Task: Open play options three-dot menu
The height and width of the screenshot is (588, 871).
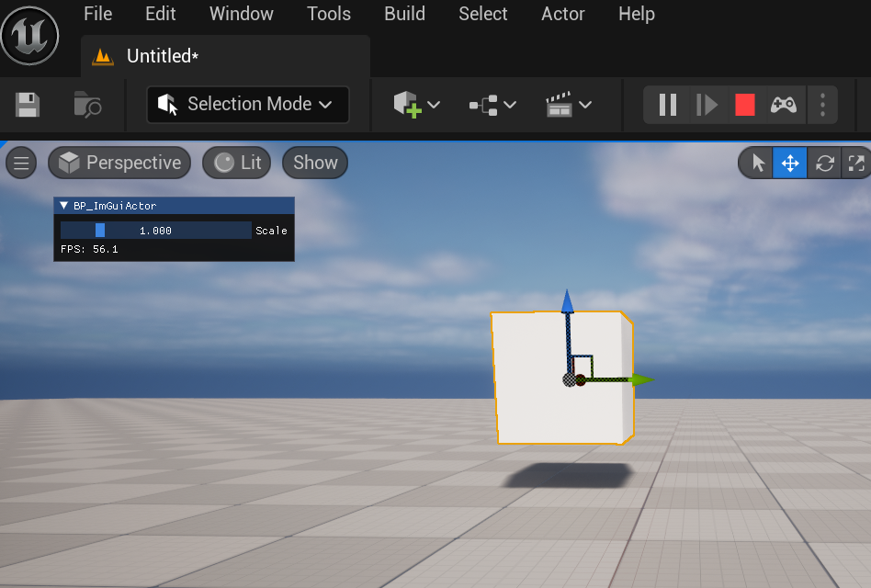Action: click(822, 105)
